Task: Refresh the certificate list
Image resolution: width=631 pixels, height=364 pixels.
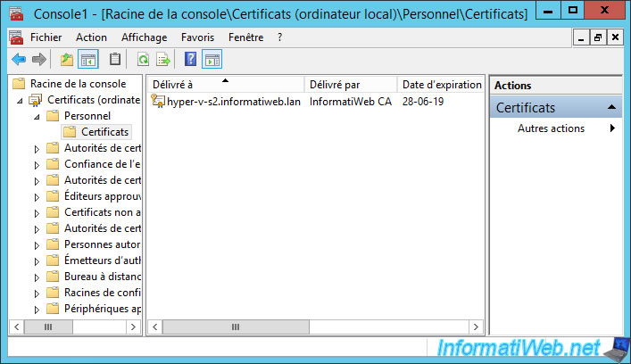Action: coord(143,60)
